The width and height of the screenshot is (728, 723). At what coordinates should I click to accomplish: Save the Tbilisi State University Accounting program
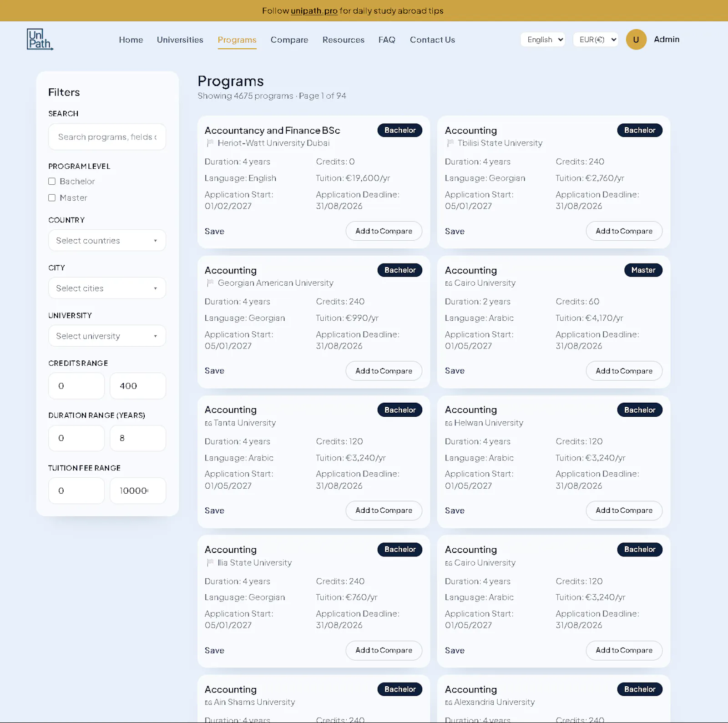click(x=455, y=231)
